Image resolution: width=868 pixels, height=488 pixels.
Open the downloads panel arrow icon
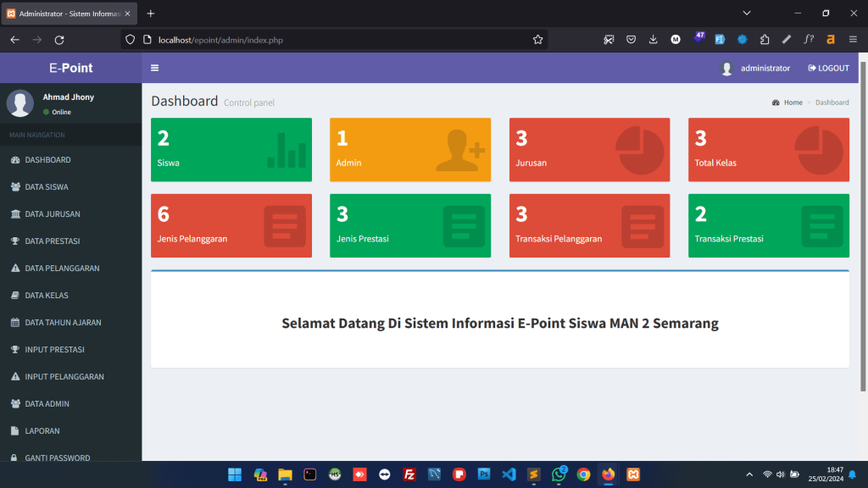point(653,39)
